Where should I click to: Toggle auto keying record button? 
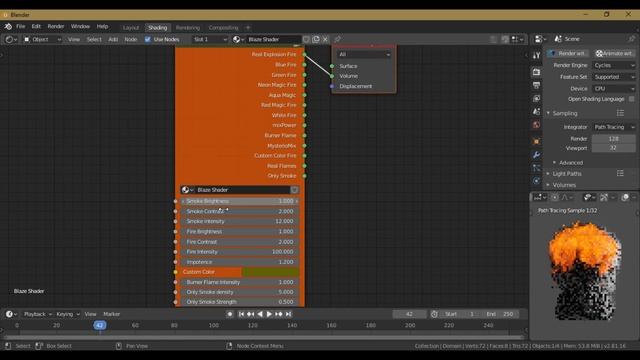(230, 314)
